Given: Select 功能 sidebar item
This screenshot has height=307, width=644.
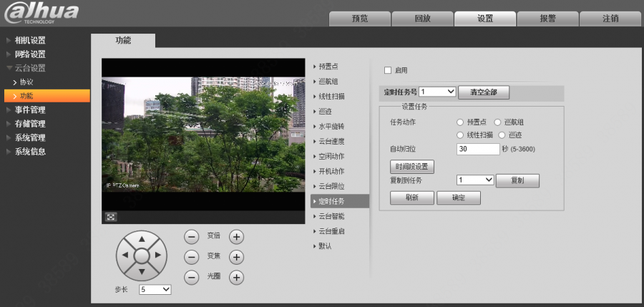Looking at the screenshot, I should pos(47,96).
